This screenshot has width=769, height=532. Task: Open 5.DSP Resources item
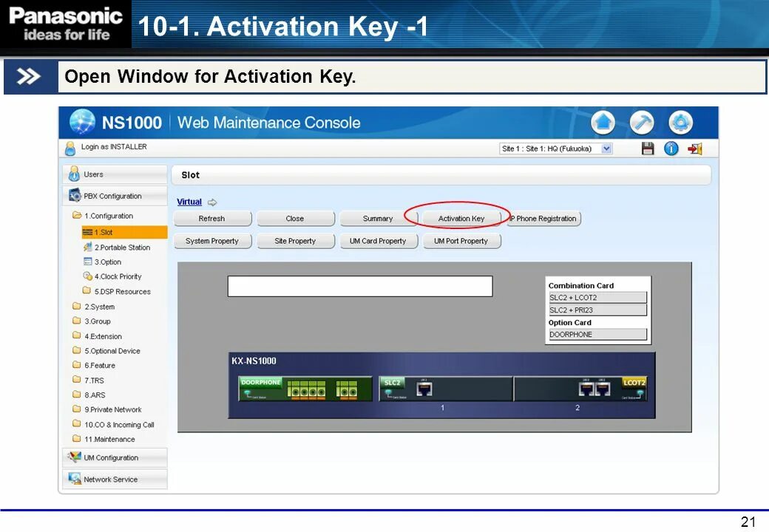[x=117, y=291]
